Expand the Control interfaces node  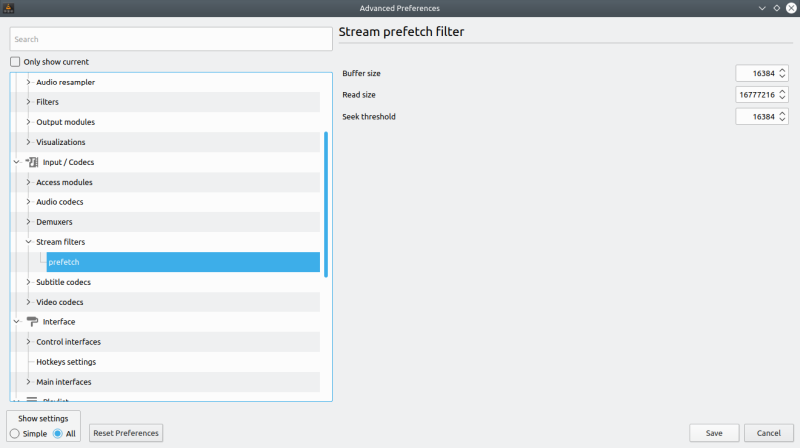(28, 342)
